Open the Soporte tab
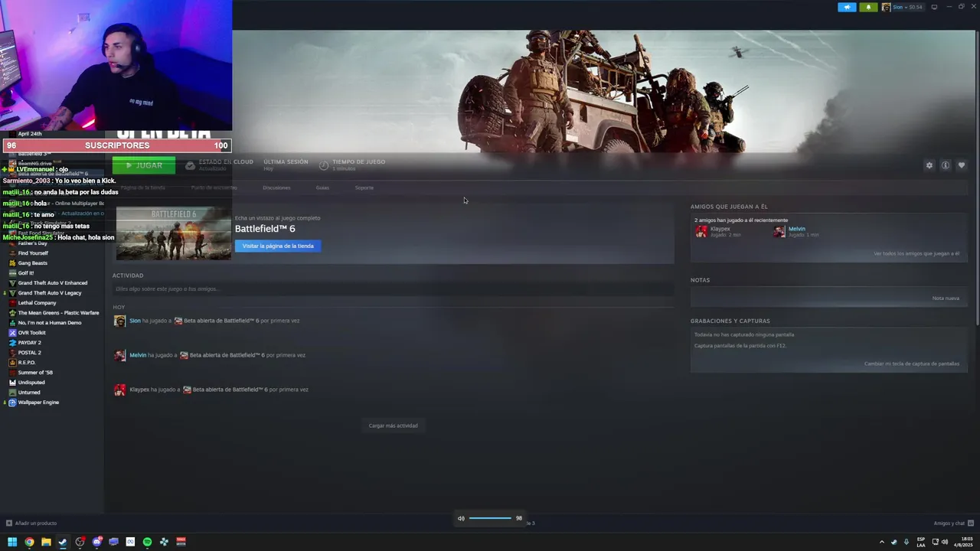 click(364, 187)
